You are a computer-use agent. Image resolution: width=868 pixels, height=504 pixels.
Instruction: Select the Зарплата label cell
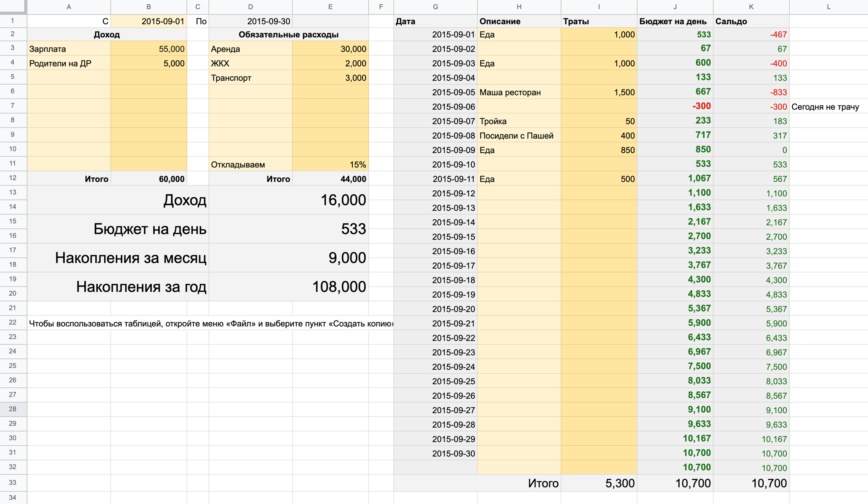(x=69, y=49)
